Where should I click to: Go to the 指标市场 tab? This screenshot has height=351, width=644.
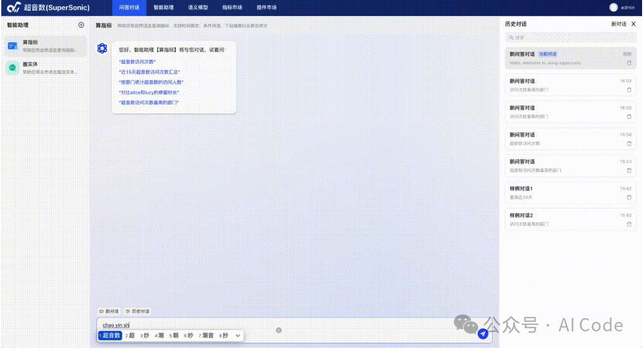[232, 8]
